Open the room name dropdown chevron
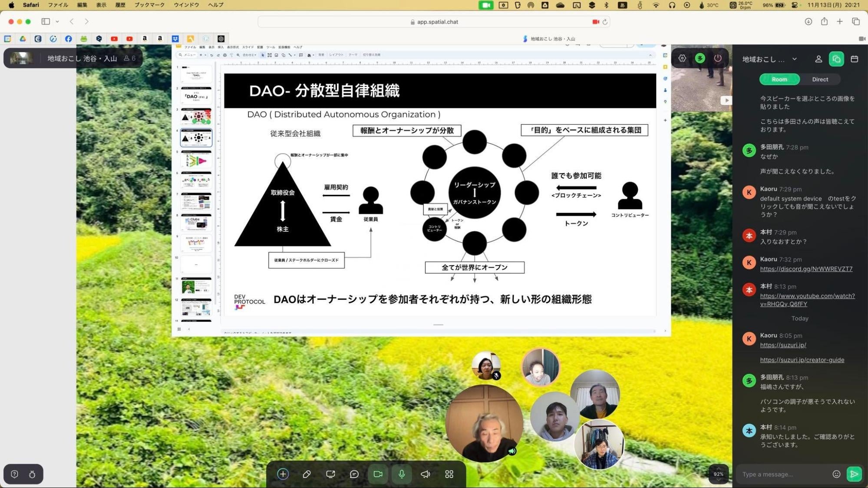This screenshot has width=868, height=488. [795, 59]
